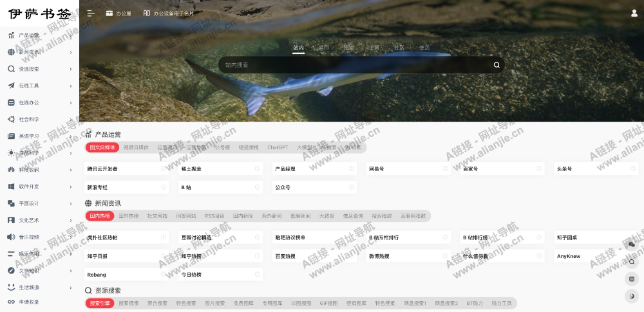Click the 自然科学 sun icon
The width and height of the screenshot is (644, 312).
[x=11, y=152]
